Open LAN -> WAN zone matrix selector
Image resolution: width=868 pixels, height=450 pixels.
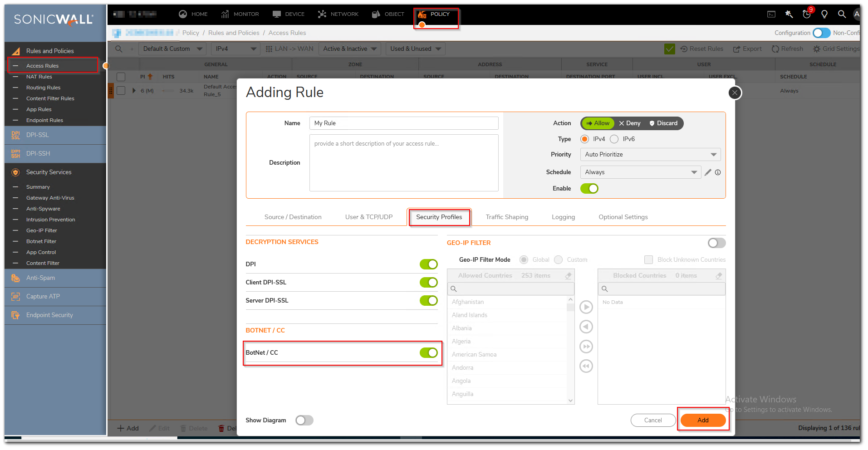pyautogui.click(x=289, y=49)
